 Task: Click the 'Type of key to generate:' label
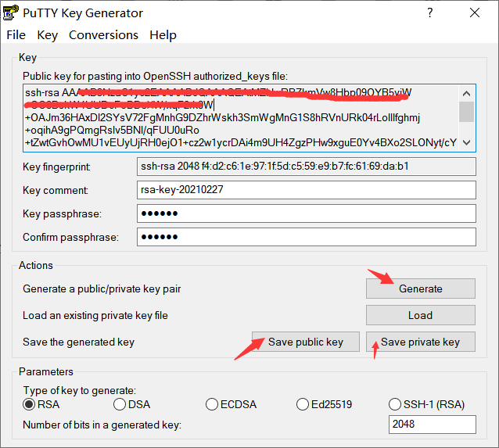coord(80,390)
